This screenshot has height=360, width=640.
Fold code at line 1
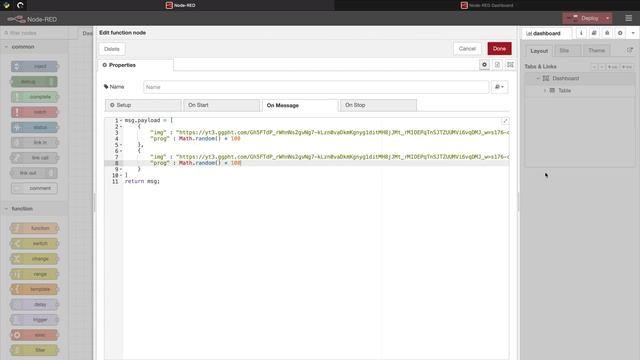[121, 120]
